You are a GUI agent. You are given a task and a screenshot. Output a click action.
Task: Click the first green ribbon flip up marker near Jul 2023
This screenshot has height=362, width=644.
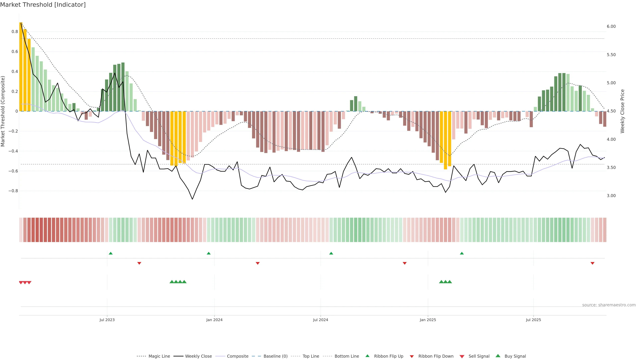point(111,253)
